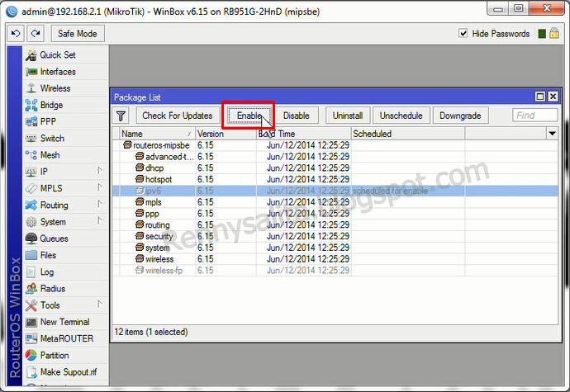Select the wireless-fp package row
This screenshot has height=392, width=570.
(335, 271)
